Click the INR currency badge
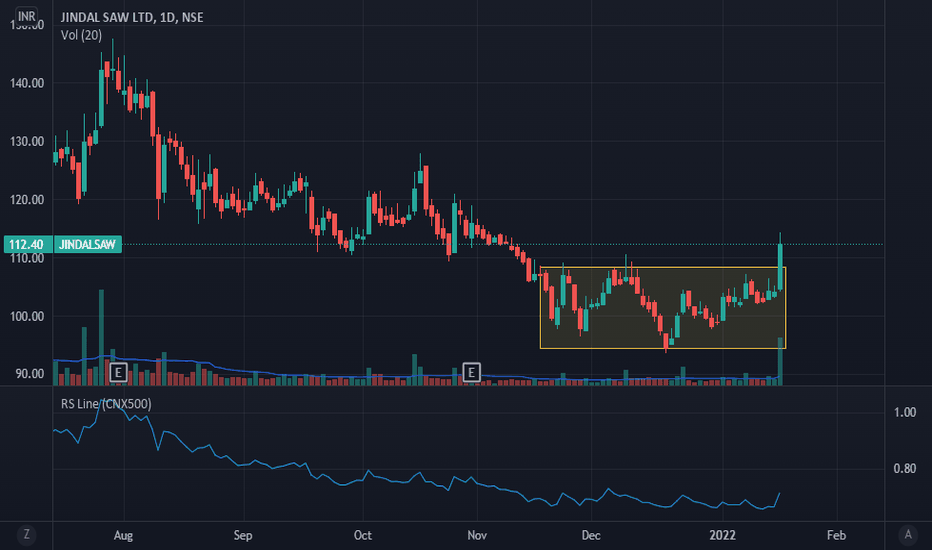The width and height of the screenshot is (932, 550). [x=26, y=16]
